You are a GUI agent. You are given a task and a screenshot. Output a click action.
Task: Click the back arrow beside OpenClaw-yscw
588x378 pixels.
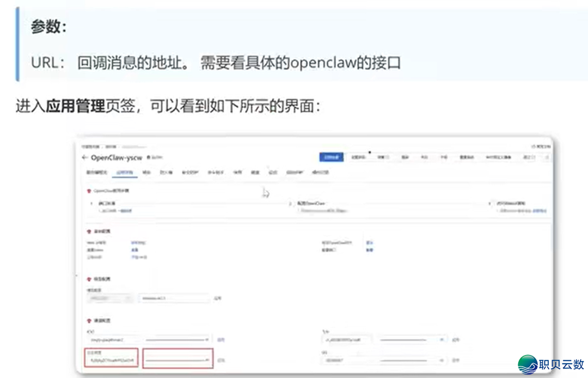(x=85, y=157)
